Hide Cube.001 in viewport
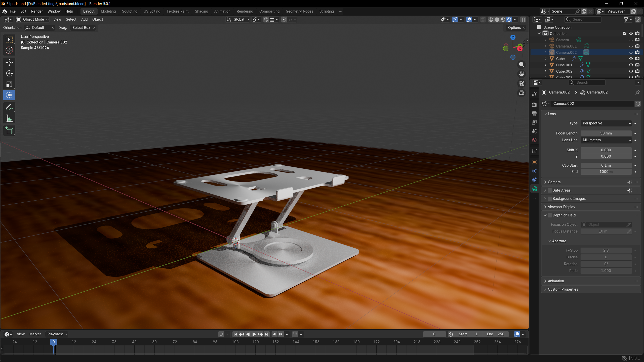Screen dimensions: 644x362 coord(631,65)
